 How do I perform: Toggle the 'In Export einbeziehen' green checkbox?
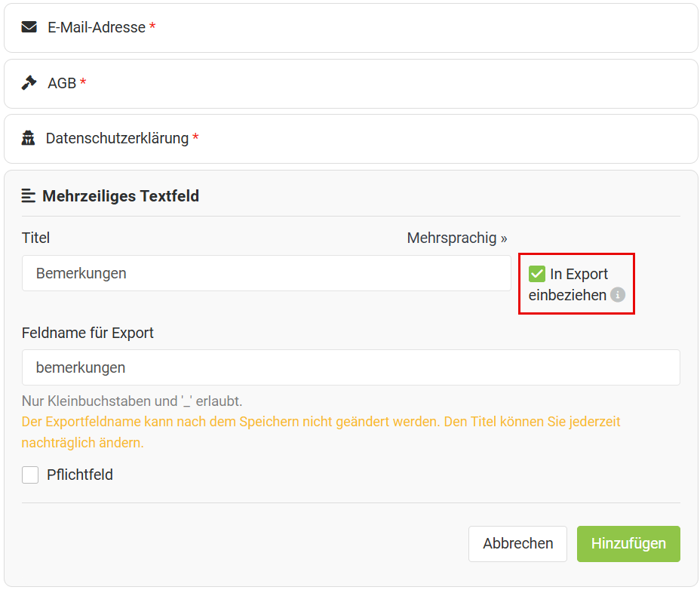click(537, 274)
